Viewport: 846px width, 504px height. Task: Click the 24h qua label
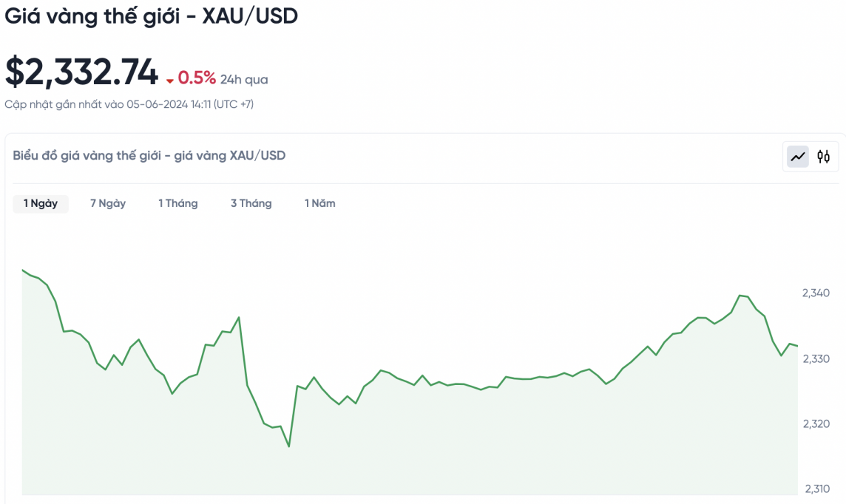tap(244, 80)
